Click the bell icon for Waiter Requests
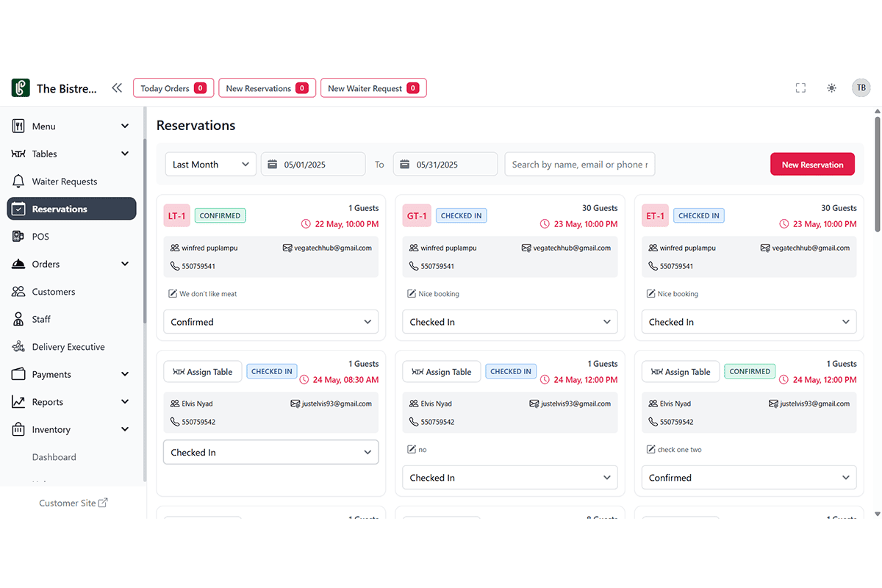882x588 pixels. coord(18,182)
